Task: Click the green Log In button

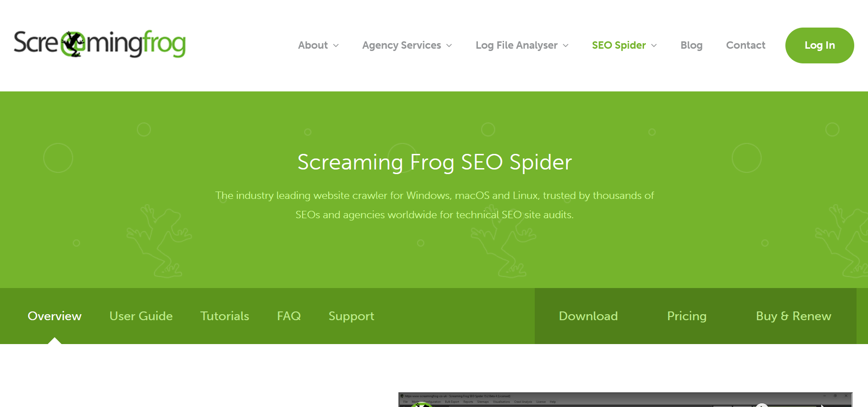Action: pyautogui.click(x=819, y=45)
